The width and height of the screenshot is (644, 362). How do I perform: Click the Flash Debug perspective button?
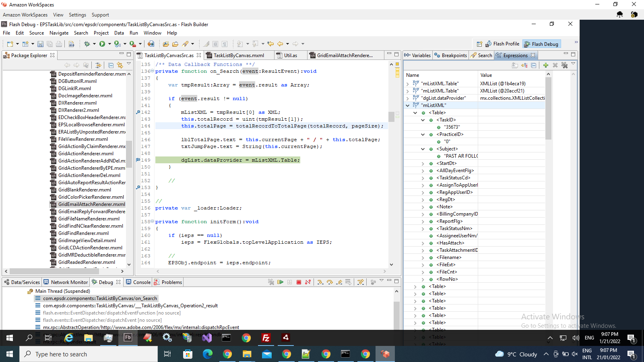coord(541,44)
